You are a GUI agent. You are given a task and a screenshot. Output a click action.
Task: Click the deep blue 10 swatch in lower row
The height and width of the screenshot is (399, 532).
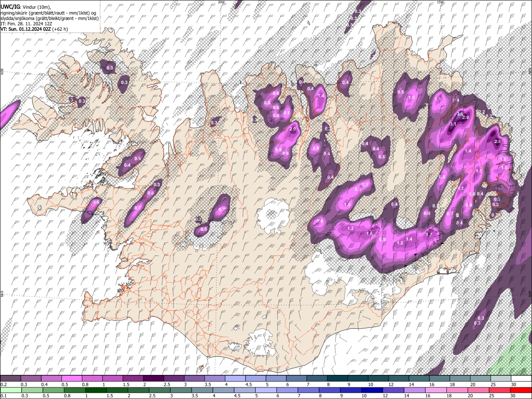372,390
